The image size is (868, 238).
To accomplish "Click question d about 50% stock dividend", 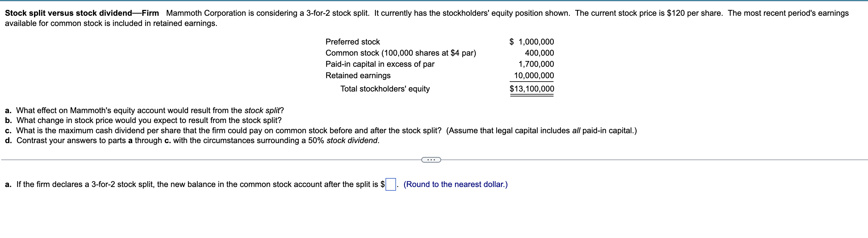I will [x=192, y=141].
